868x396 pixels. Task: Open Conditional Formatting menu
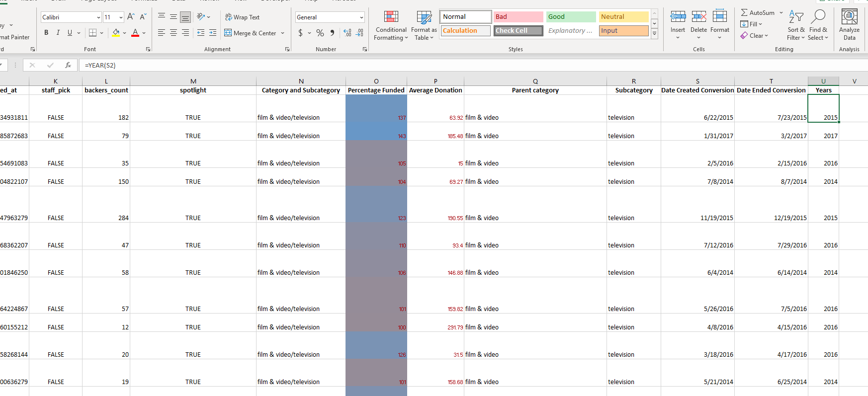pyautogui.click(x=391, y=26)
